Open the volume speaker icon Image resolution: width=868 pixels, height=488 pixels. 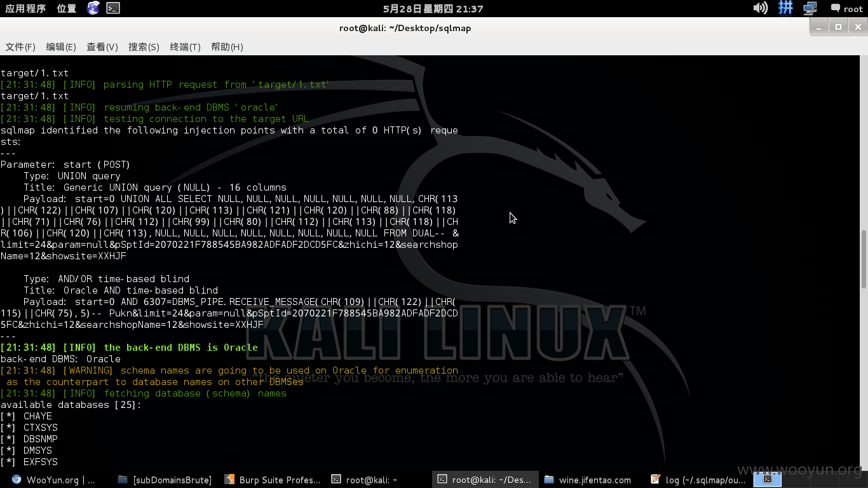click(x=760, y=8)
